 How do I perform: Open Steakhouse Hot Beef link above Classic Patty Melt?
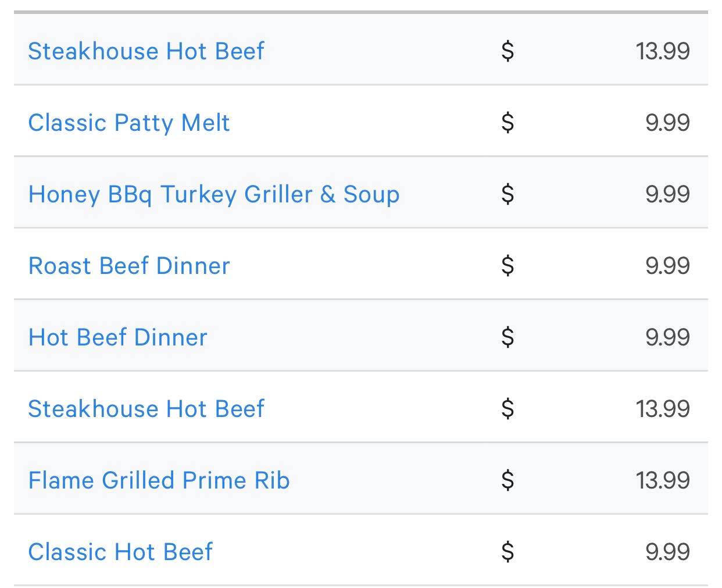coord(146,51)
